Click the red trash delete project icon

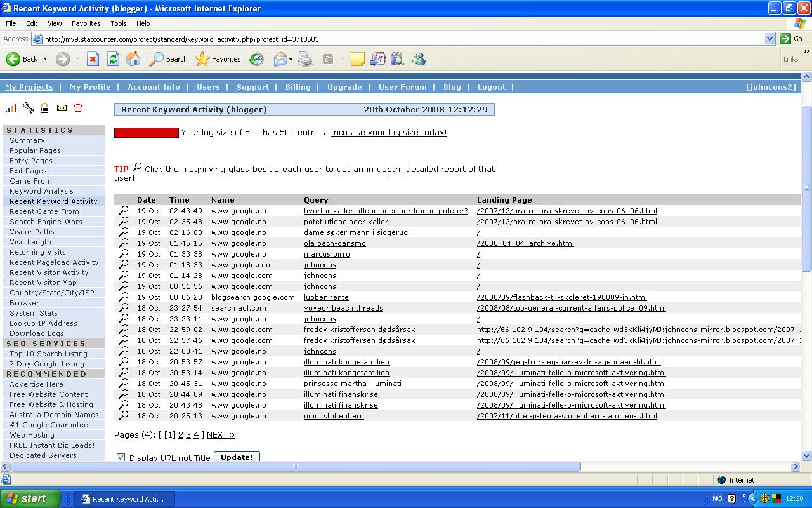tap(78, 108)
